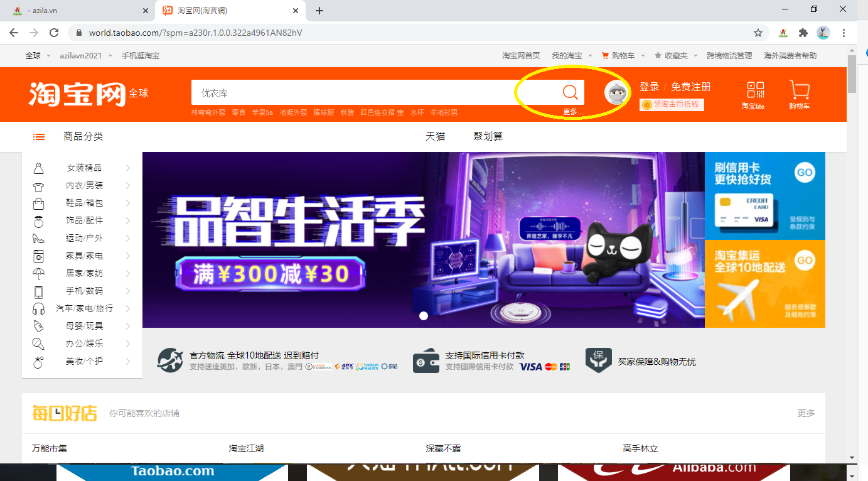Click the perfume icon for 美妆/个护
The height and width of the screenshot is (481, 868).
[38, 362]
